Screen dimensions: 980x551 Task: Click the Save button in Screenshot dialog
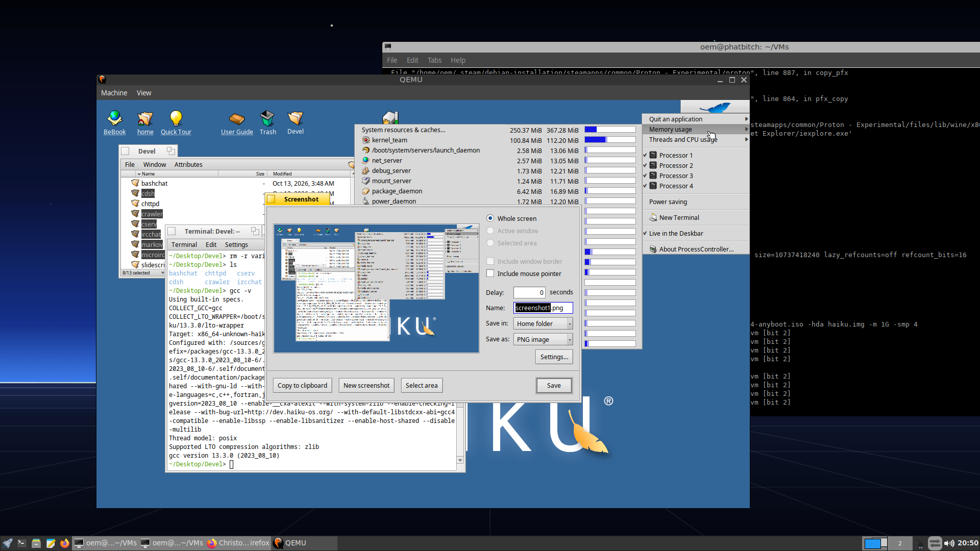click(554, 385)
